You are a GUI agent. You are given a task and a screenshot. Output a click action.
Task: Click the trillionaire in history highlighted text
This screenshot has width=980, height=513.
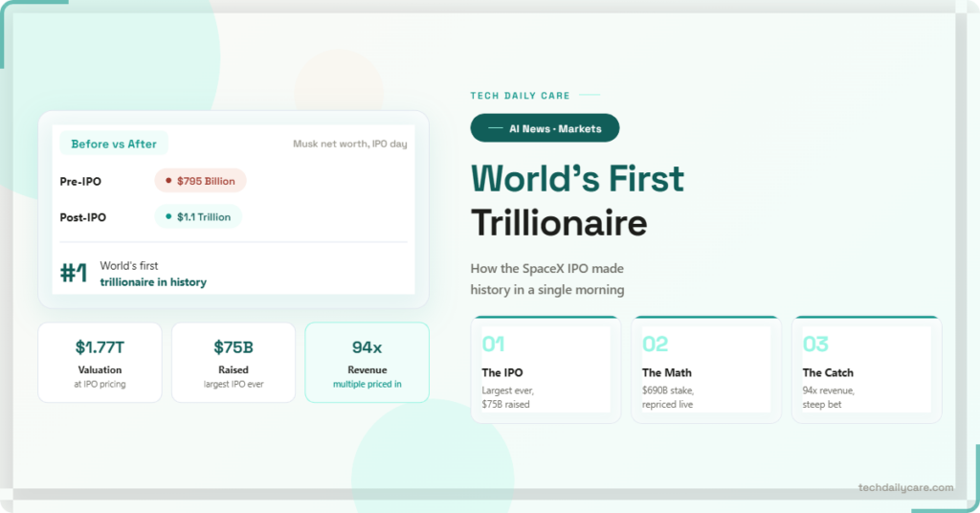click(153, 281)
